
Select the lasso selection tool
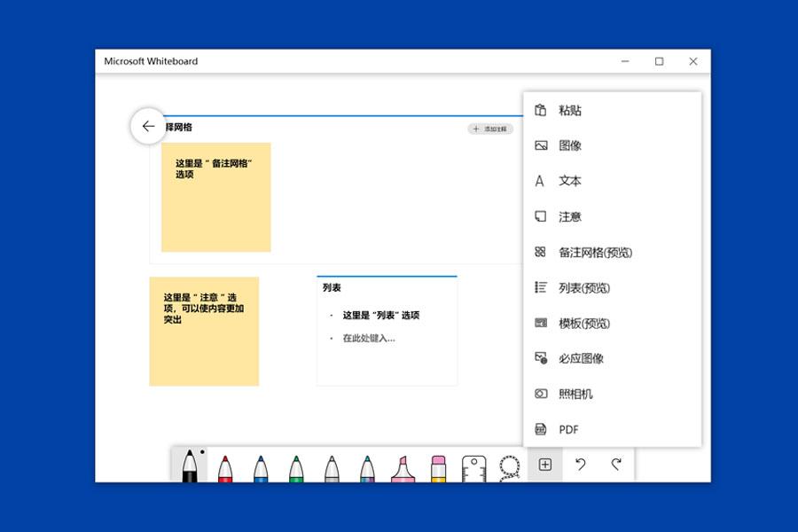(510, 468)
